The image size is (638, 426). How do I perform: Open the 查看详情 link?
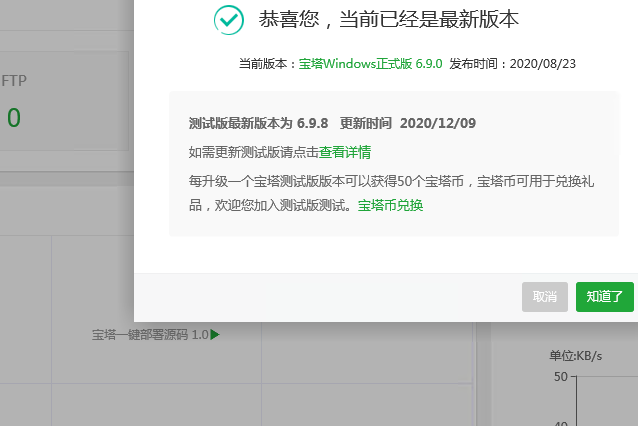tap(345, 152)
